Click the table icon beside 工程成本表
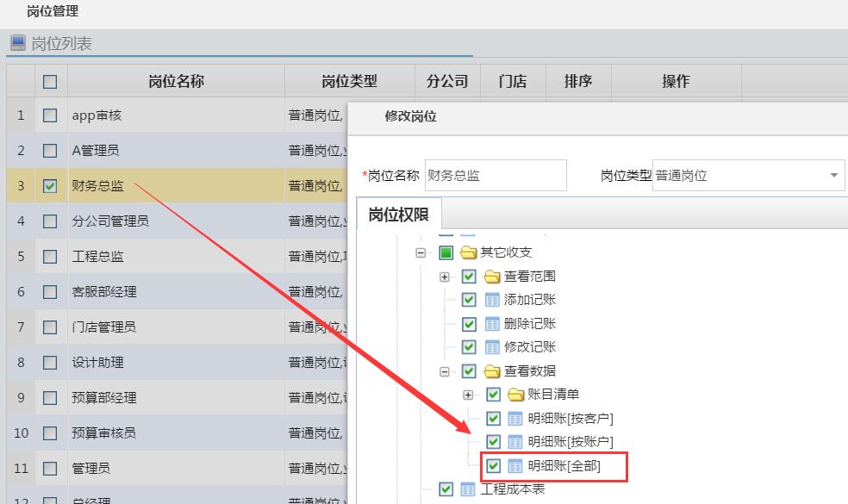The width and height of the screenshot is (848, 504). click(467, 488)
